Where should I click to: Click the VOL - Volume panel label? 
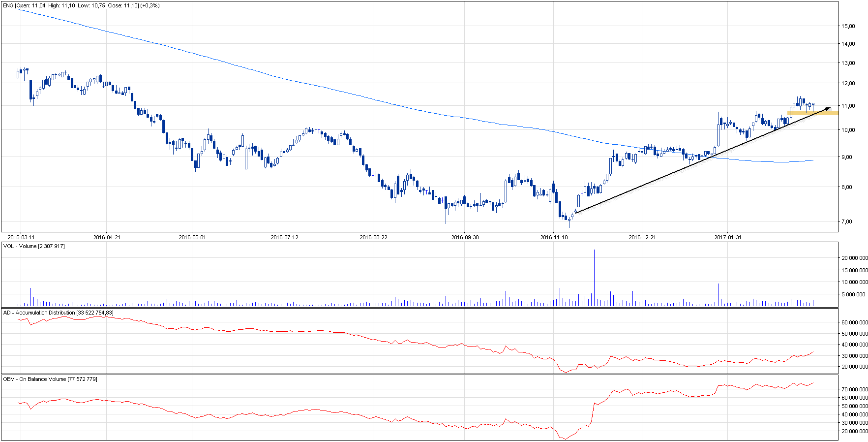[x=34, y=246]
